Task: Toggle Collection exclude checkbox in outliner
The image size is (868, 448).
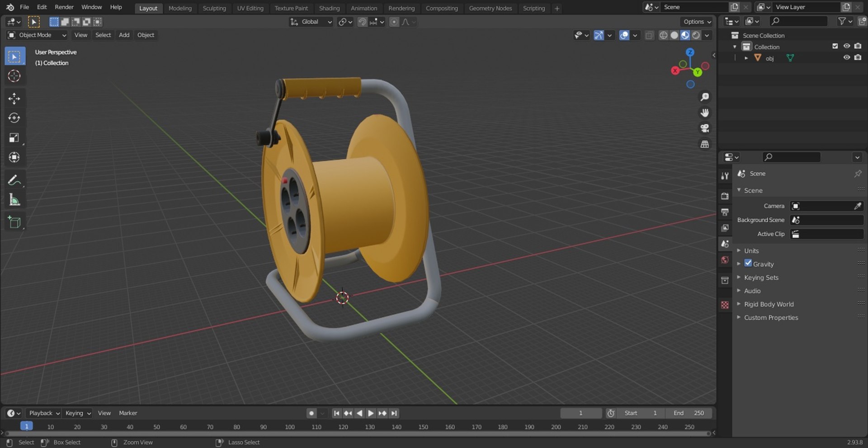Action: 835,46
